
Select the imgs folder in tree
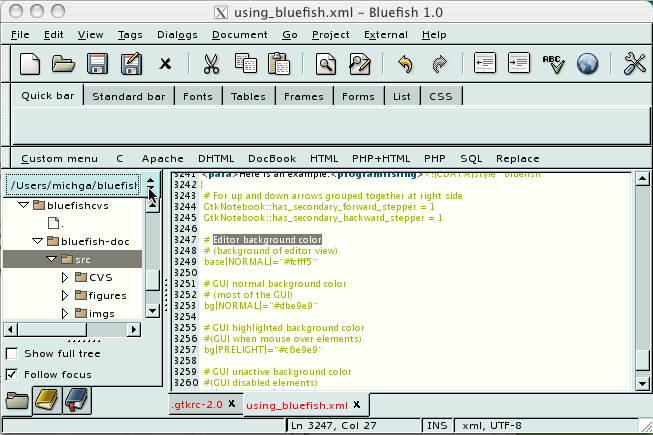102,313
